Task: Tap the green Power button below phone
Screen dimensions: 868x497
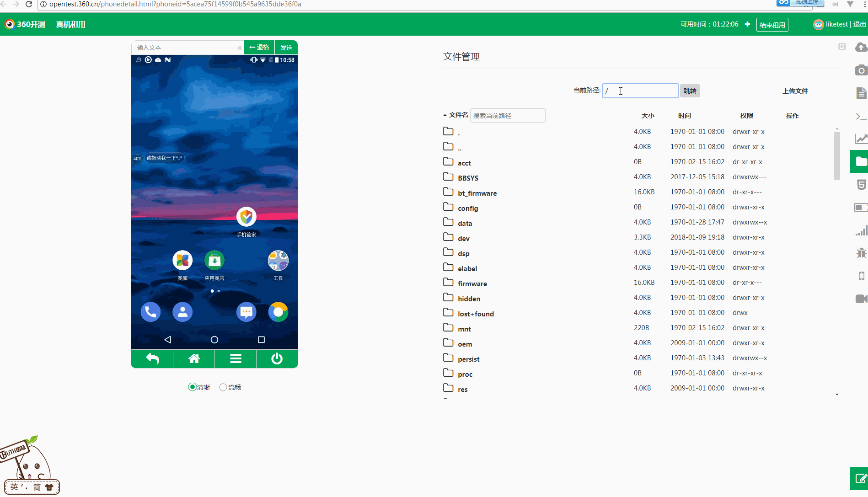Action: [277, 359]
